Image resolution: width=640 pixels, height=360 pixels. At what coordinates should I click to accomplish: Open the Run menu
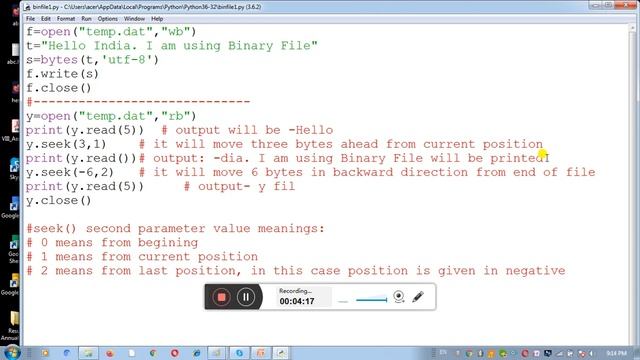pyautogui.click(x=86, y=19)
